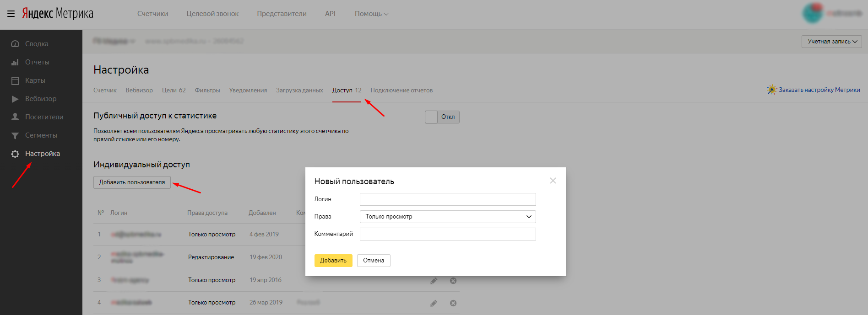Close the Новый пользователь dialog
Screen dimensions: 868x315
(x=553, y=181)
